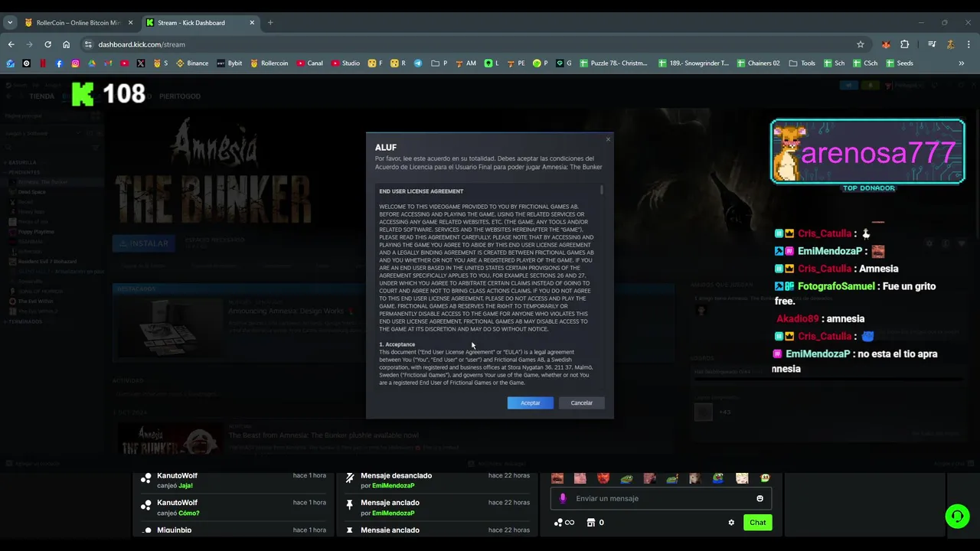Viewport: 980px width, 551px height.
Task: Reload the Kick dashboard page
Action: click(x=47, y=44)
